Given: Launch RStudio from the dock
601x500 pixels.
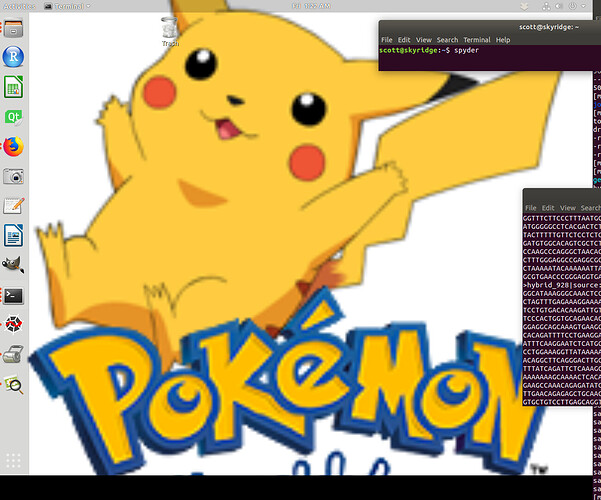Looking at the screenshot, I should [13, 57].
